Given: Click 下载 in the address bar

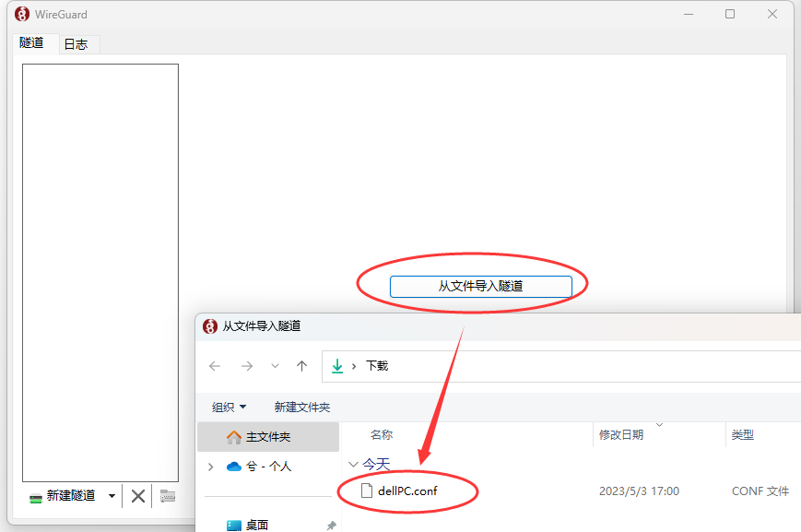Looking at the screenshot, I should [377, 366].
